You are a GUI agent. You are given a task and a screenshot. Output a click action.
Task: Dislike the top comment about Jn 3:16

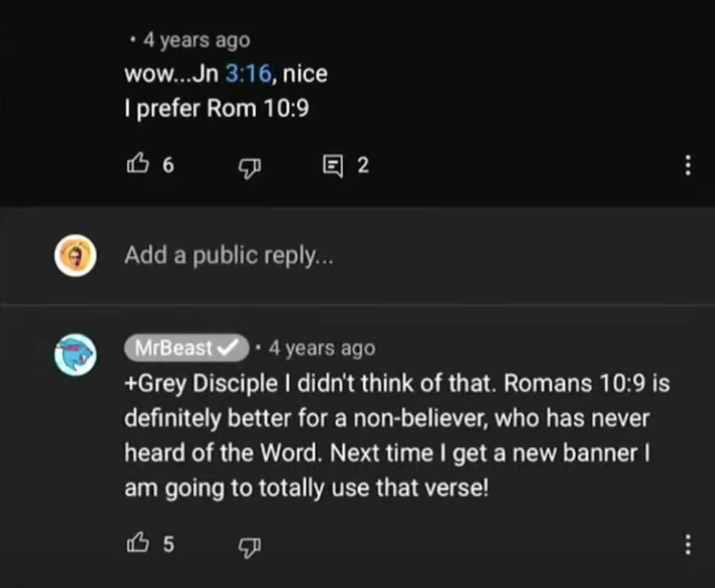point(247,165)
